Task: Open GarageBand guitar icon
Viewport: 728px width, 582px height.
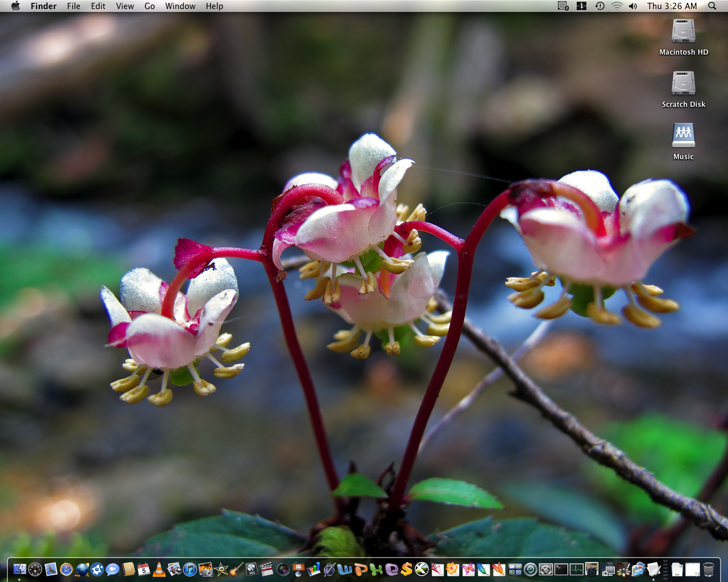Action: [x=237, y=569]
